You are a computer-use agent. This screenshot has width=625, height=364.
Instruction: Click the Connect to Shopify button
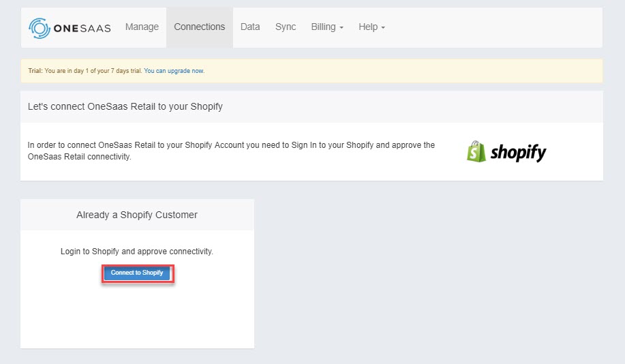tap(137, 273)
